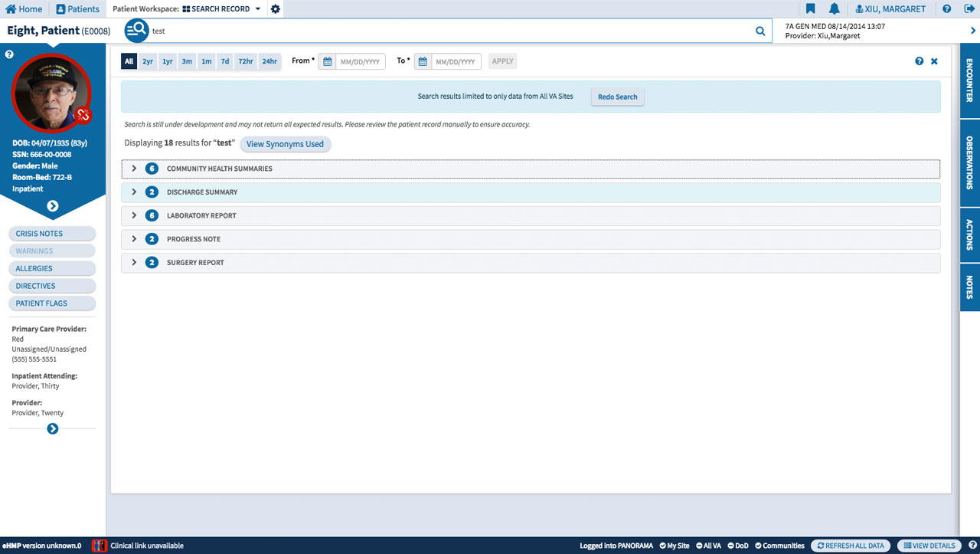Open DIRECTIVES
The width and height of the screenshot is (980, 554).
click(x=52, y=286)
